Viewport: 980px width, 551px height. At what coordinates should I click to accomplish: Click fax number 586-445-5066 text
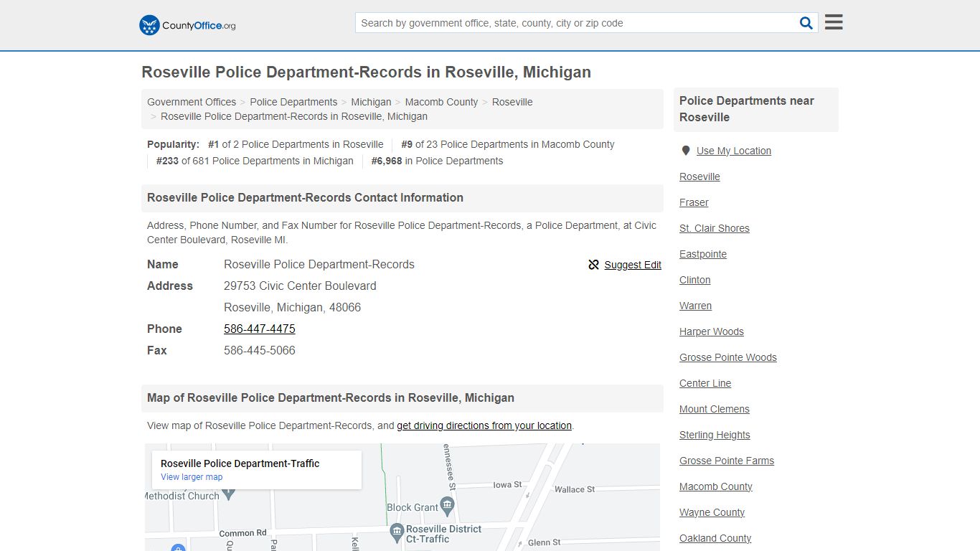260,350
